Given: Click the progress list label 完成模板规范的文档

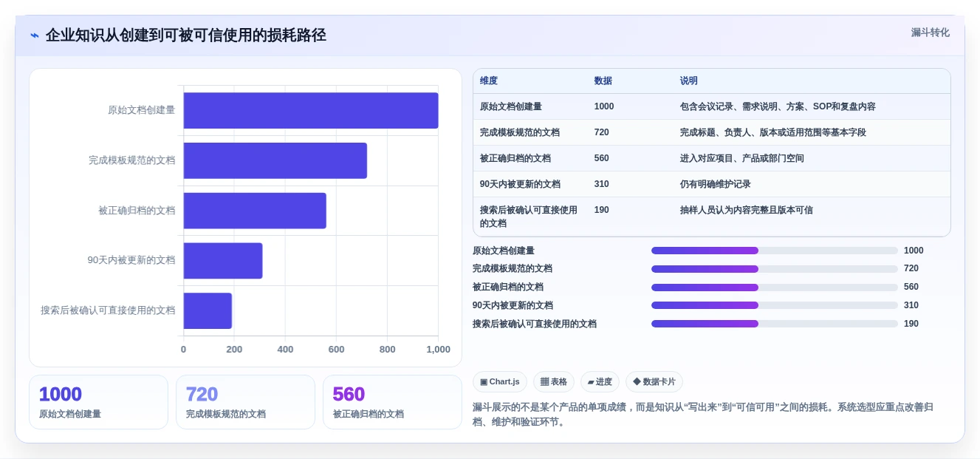Looking at the screenshot, I should (x=513, y=268).
